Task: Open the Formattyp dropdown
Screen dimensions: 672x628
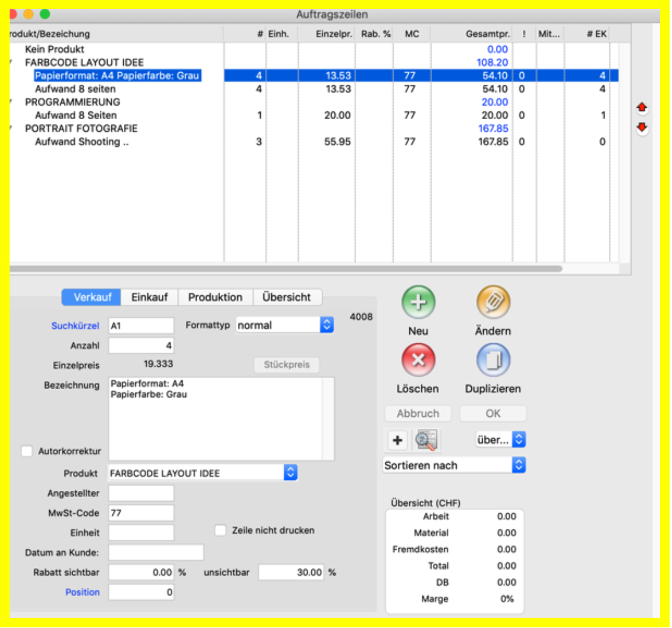Action: pos(284,325)
